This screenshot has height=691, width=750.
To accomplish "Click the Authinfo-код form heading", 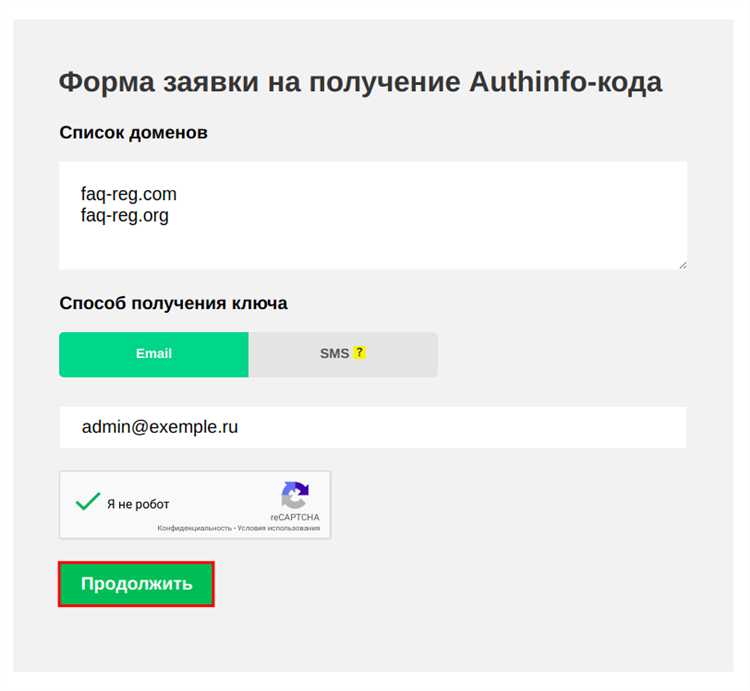I will pyautogui.click(x=360, y=82).
